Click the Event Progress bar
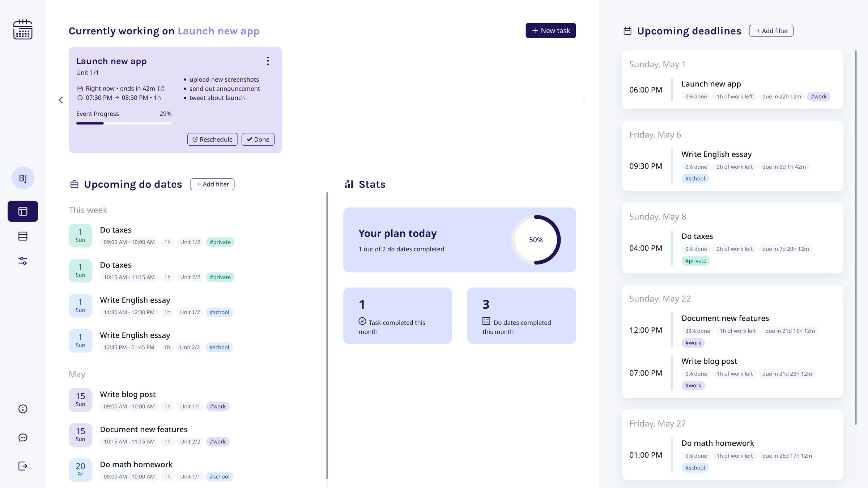This screenshot has width=868, height=488. [x=124, y=123]
